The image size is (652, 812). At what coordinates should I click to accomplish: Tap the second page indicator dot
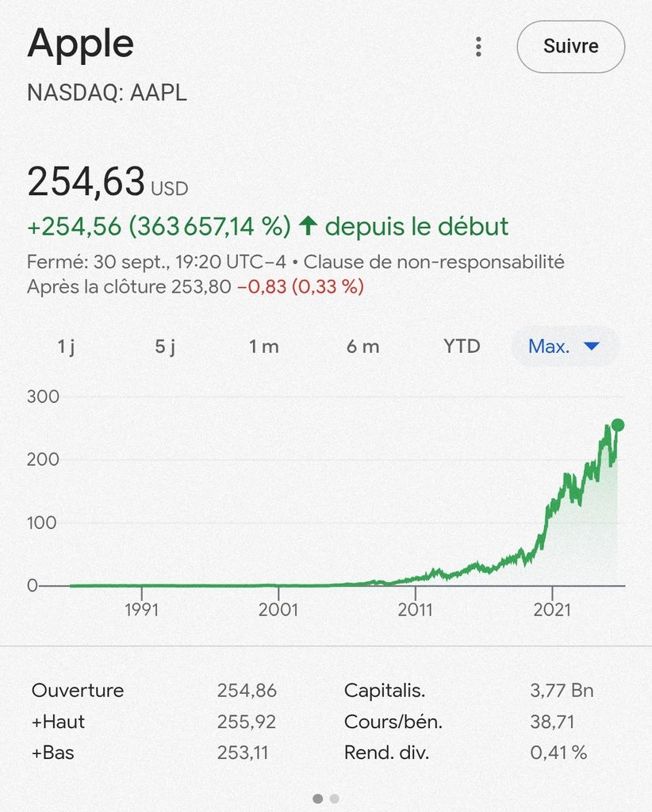(334, 799)
